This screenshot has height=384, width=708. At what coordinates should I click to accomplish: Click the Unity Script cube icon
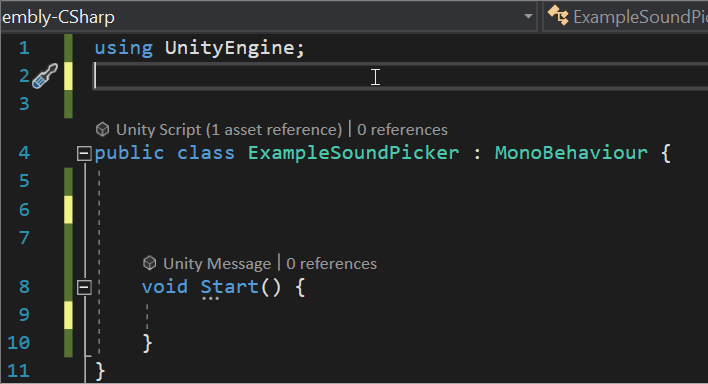pyautogui.click(x=103, y=130)
